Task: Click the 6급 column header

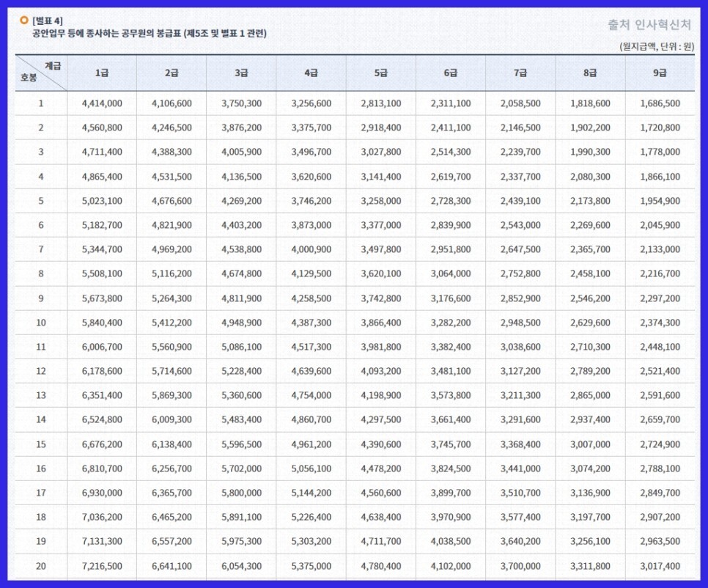Action: 451,73
